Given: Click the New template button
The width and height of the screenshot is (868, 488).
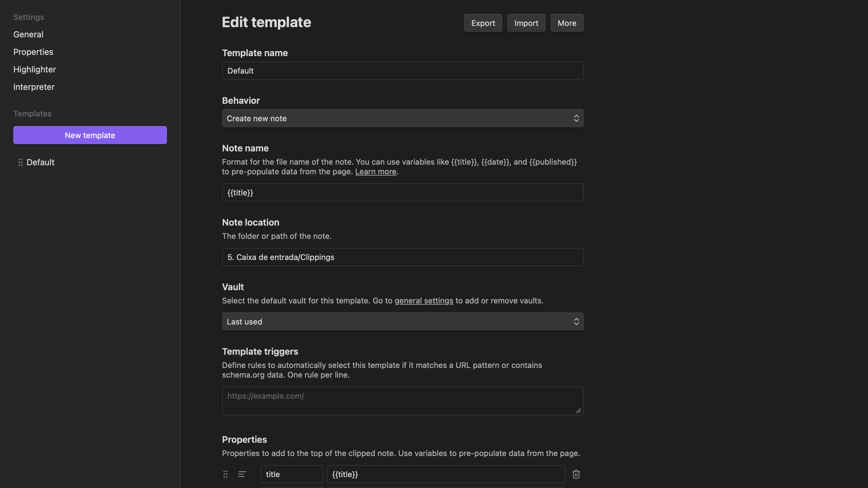Looking at the screenshot, I should (x=90, y=135).
